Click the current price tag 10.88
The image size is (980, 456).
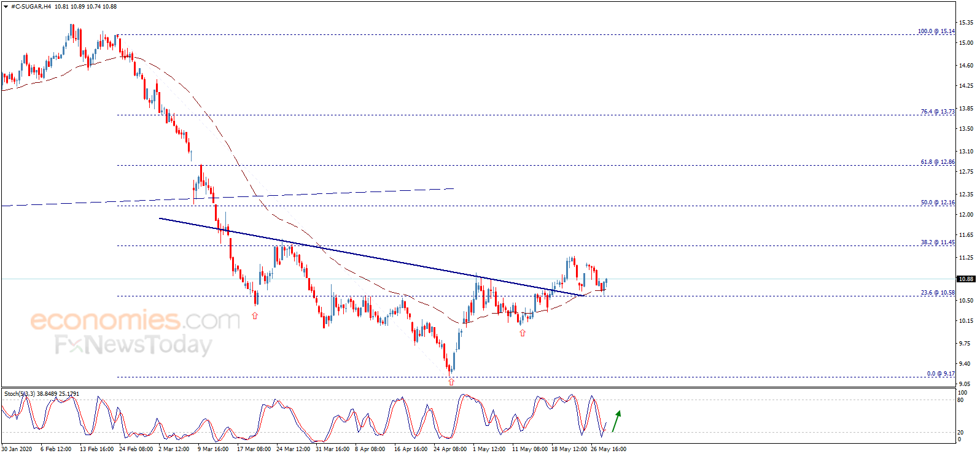pyautogui.click(x=966, y=279)
